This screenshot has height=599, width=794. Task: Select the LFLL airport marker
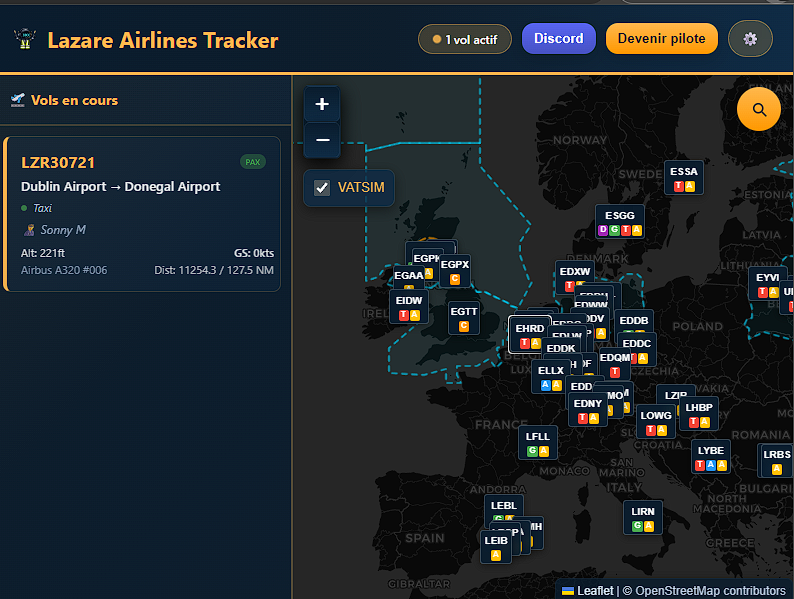coord(538,443)
